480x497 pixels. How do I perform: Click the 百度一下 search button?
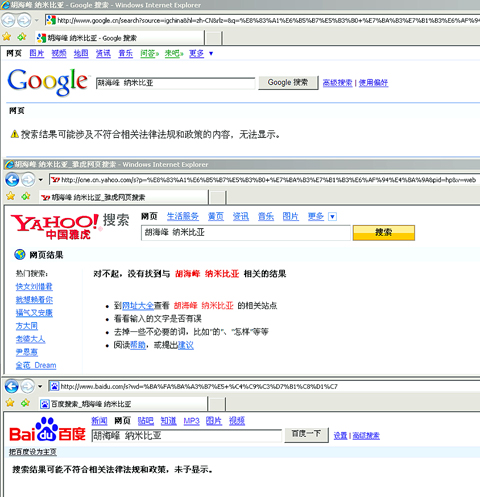(306, 435)
